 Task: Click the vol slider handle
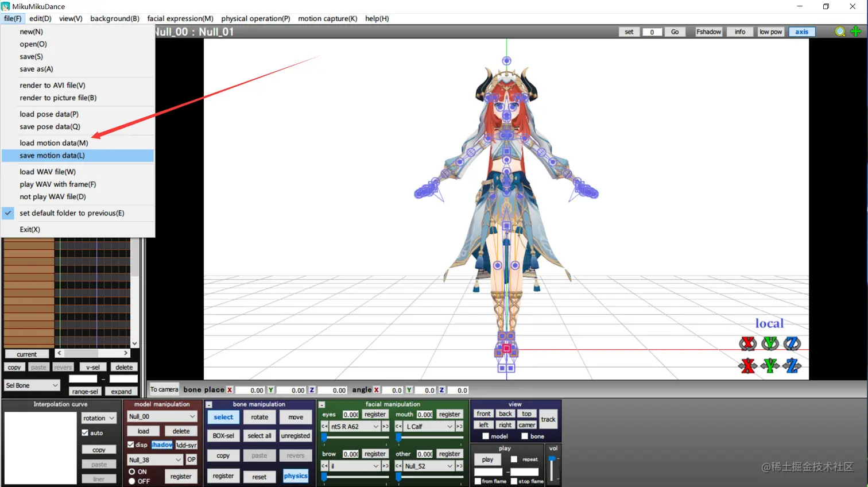(x=552, y=459)
